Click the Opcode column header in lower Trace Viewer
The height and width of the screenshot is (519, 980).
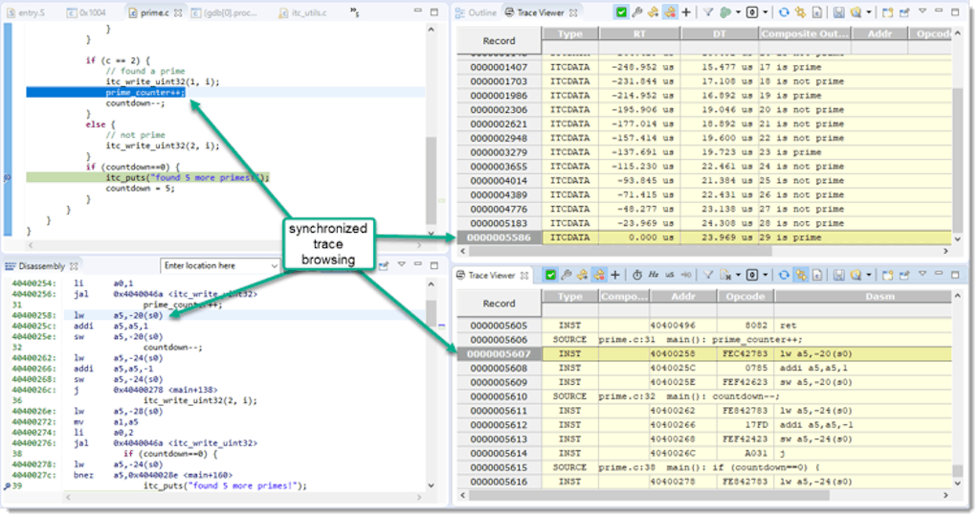click(745, 297)
